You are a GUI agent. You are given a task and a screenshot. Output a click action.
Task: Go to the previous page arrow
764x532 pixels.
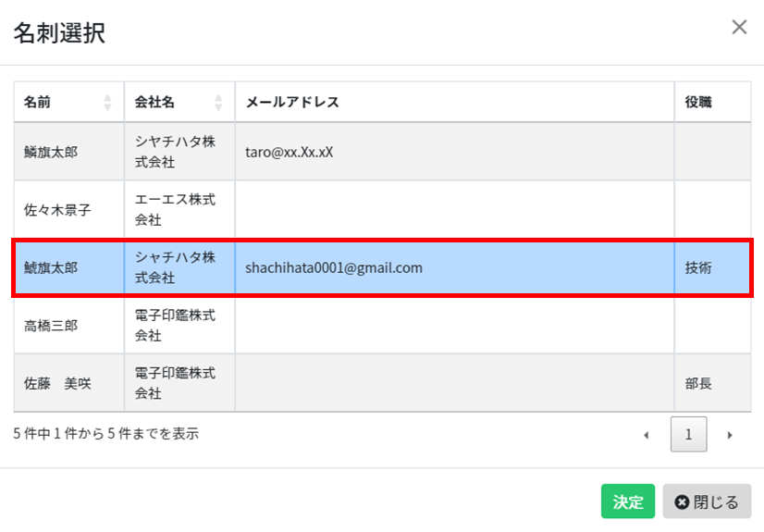[x=647, y=435]
